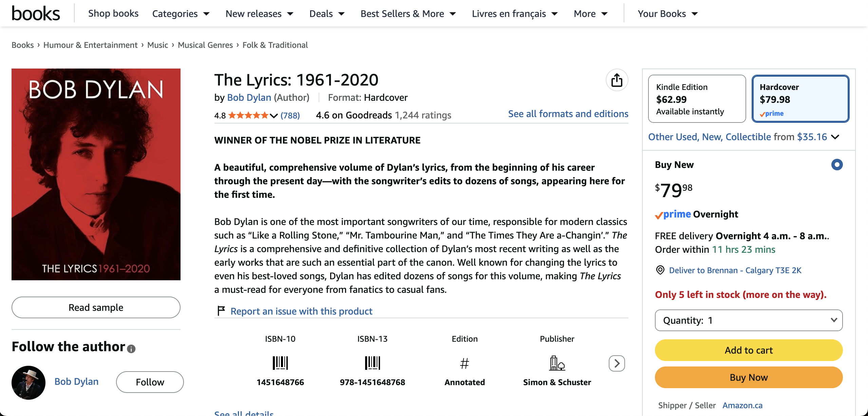Viewport: 868px width, 416px height.
Task: Click the share icon next to the title
Action: coord(617,80)
